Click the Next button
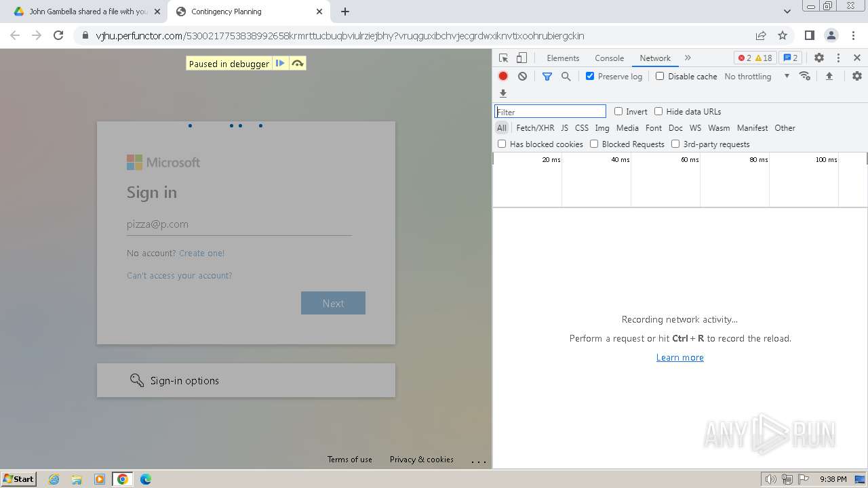868x488 pixels. click(333, 303)
